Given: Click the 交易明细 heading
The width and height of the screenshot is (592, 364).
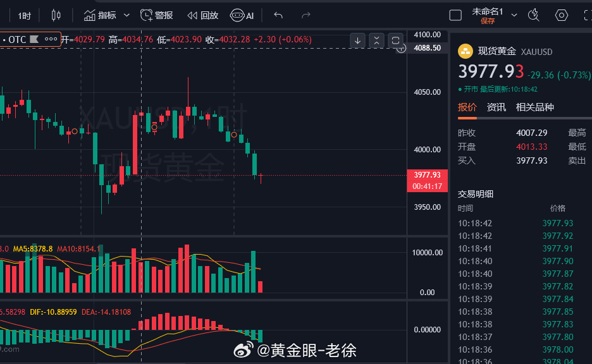Looking at the screenshot, I should click(476, 194).
